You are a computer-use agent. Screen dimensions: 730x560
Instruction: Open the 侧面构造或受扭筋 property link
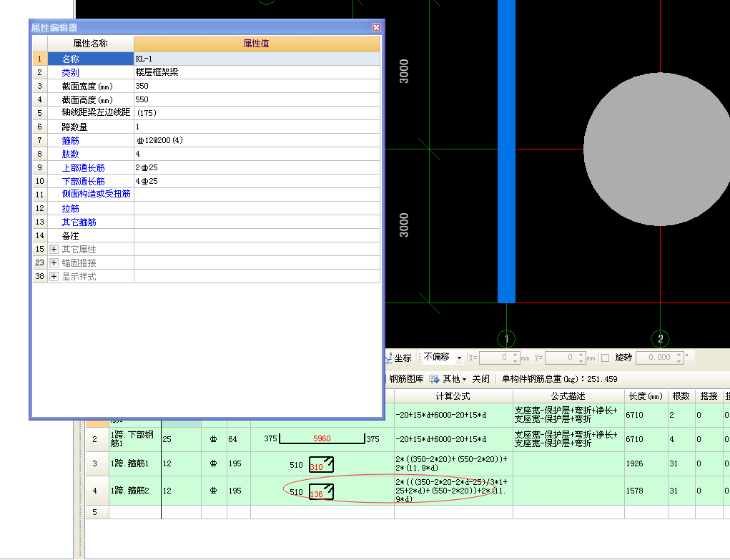pyautogui.click(x=96, y=194)
